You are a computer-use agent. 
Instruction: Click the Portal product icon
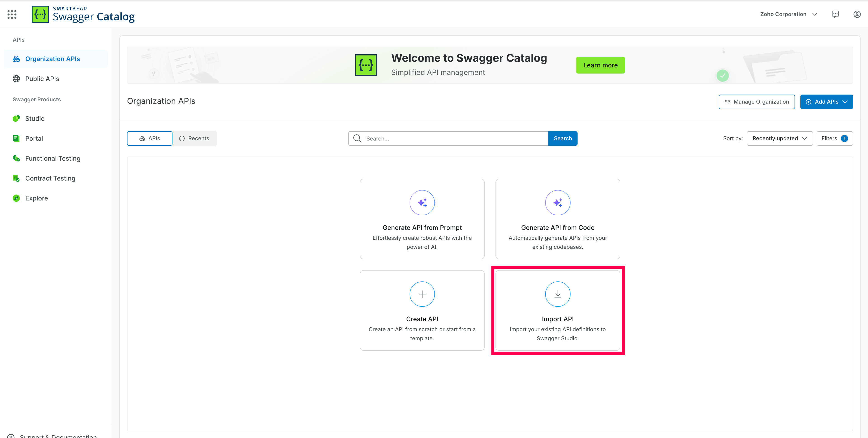pos(16,139)
